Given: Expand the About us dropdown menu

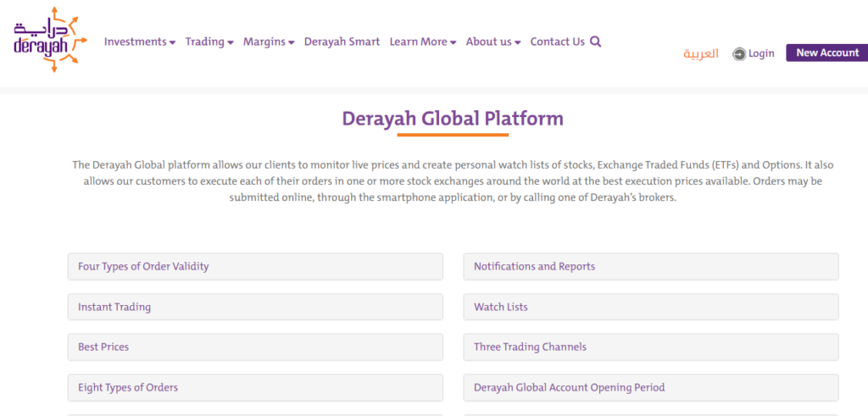Looking at the screenshot, I should 493,42.
